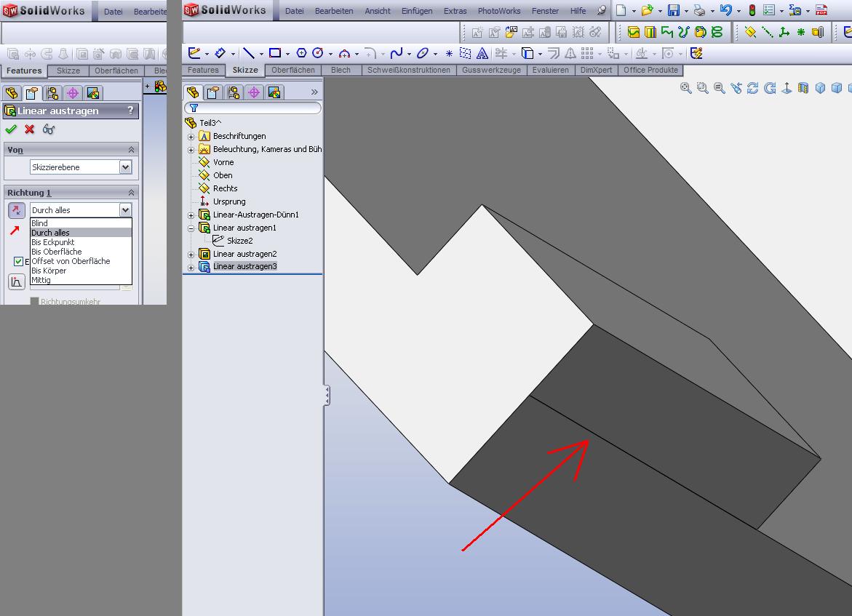Select the Spline sketch tool
This screenshot has width=852, height=616.
coord(396,53)
